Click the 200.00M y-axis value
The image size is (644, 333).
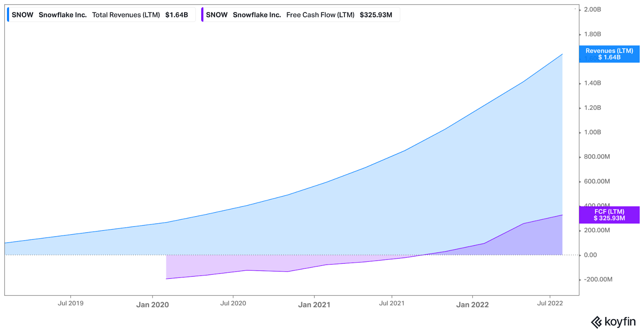pyautogui.click(x=597, y=230)
